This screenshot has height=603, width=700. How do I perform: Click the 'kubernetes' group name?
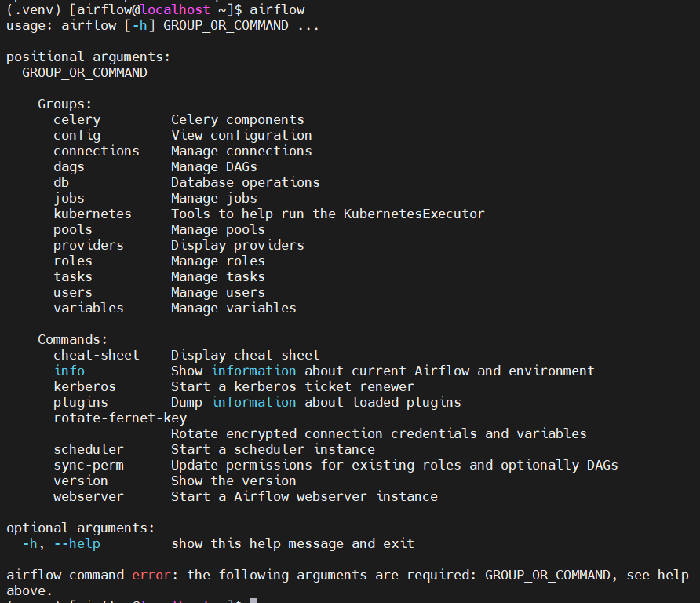click(x=93, y=214)
